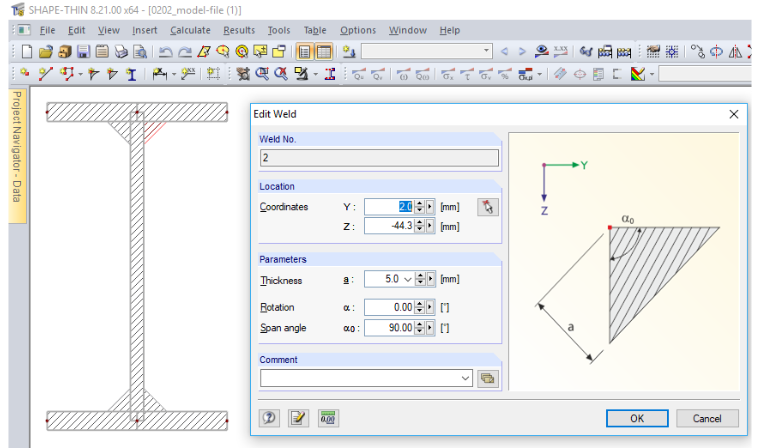Click the rotate tool icon

pyautogui.click(x=716, y=51)
